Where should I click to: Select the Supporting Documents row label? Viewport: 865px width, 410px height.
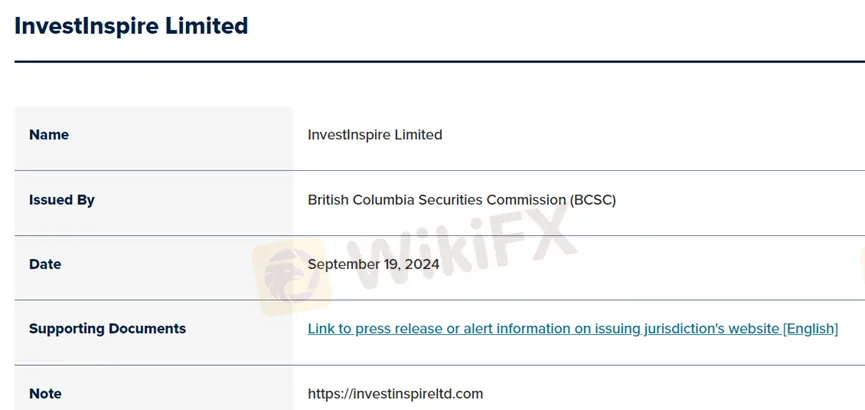point(107,329)
